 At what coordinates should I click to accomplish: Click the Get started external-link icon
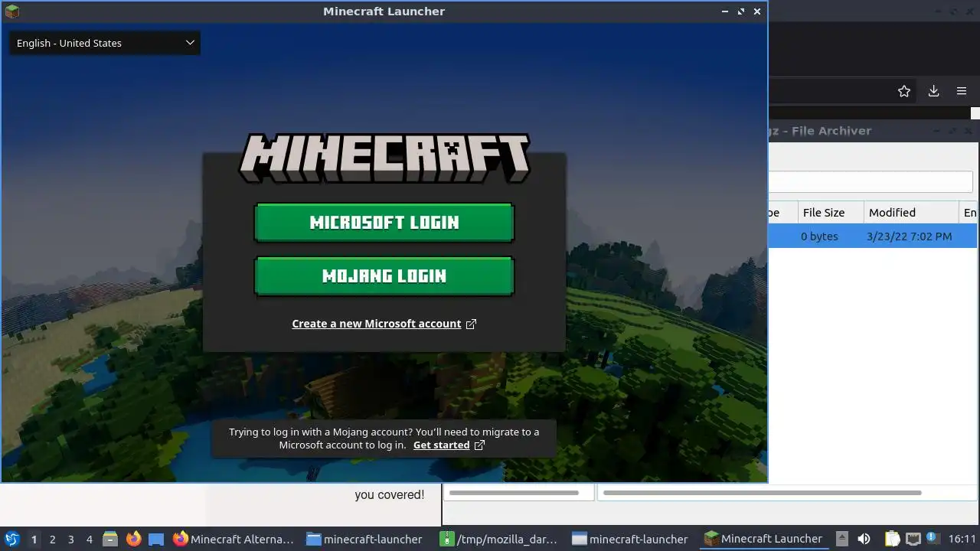(479, 445)
